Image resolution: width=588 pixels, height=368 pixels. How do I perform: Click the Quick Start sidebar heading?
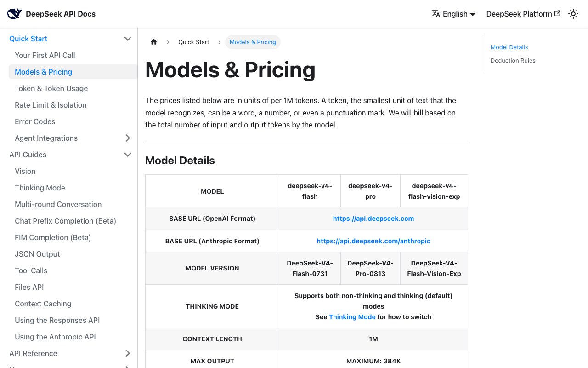[x=28, y=39]
